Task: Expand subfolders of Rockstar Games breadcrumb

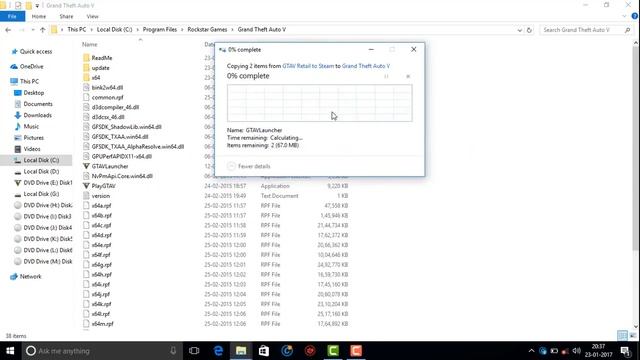Action: (x=233, y=30)
